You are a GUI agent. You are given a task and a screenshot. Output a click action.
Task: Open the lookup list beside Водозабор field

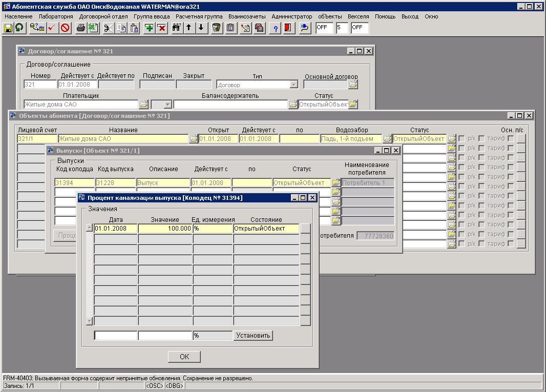(387, 138)
